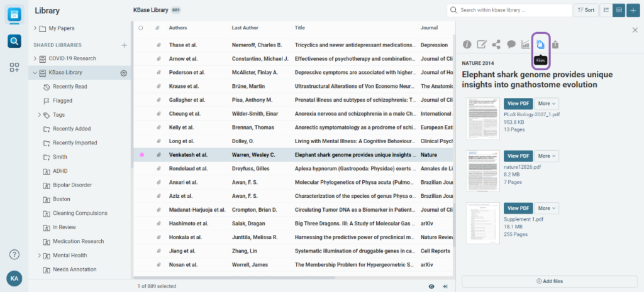644x292 pixels.
Task: Open the edit notes icon in details panel
Action: pyautogui.click(x=482, y=45)
